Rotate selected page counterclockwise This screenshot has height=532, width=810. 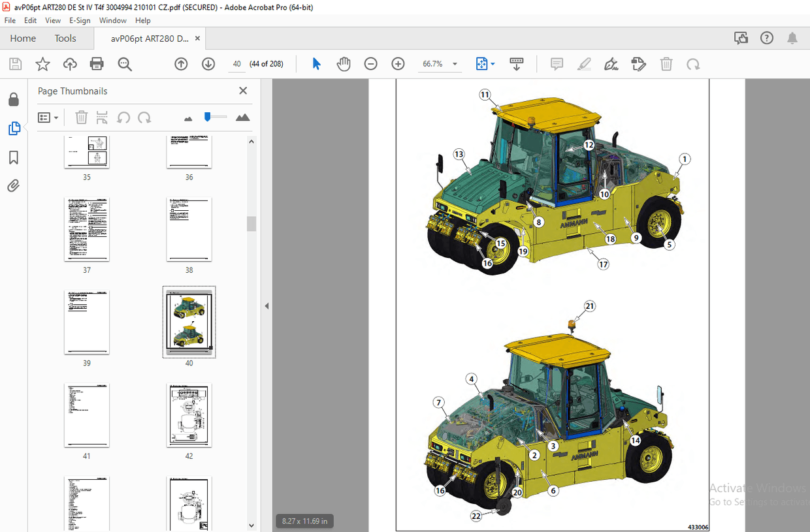tap(124, 117)
